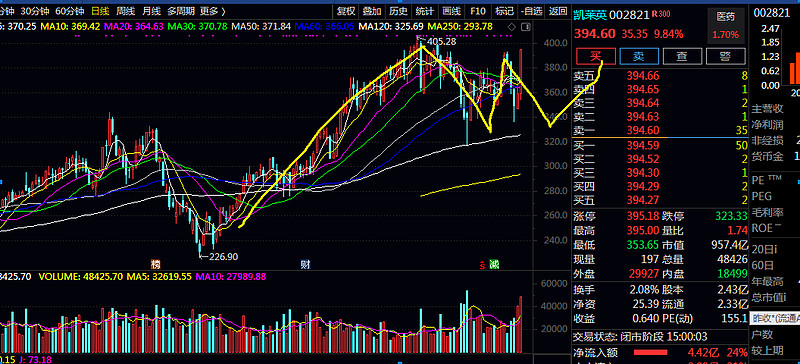Image resolution: width=800 pixels, height=364 pixels.
Task: Switch to the 60分钟 chart tab
Action: [69, 11]
